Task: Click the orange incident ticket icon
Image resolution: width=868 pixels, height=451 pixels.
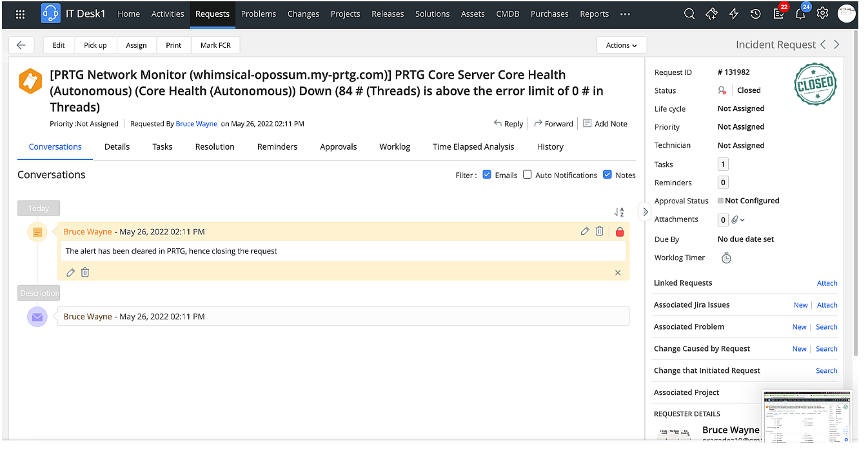Action: point(30,81)
